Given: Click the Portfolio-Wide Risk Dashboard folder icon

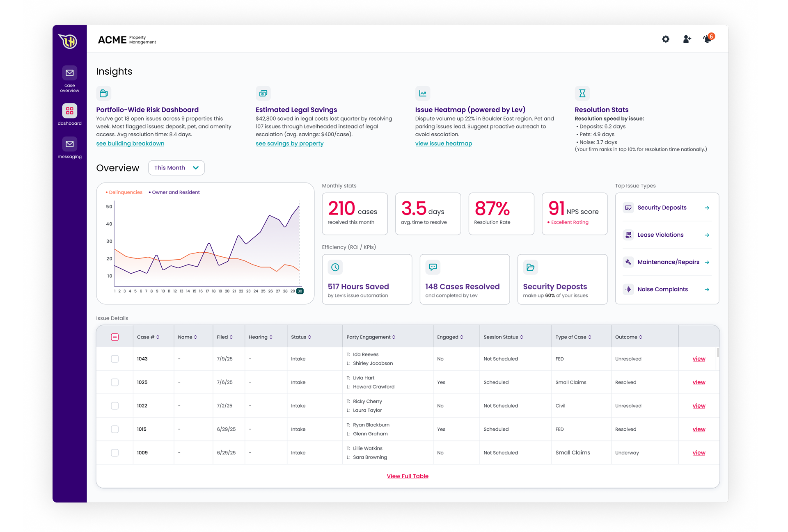Looking at the screenshot, I should pyautogui.click(x=104, y=94).
